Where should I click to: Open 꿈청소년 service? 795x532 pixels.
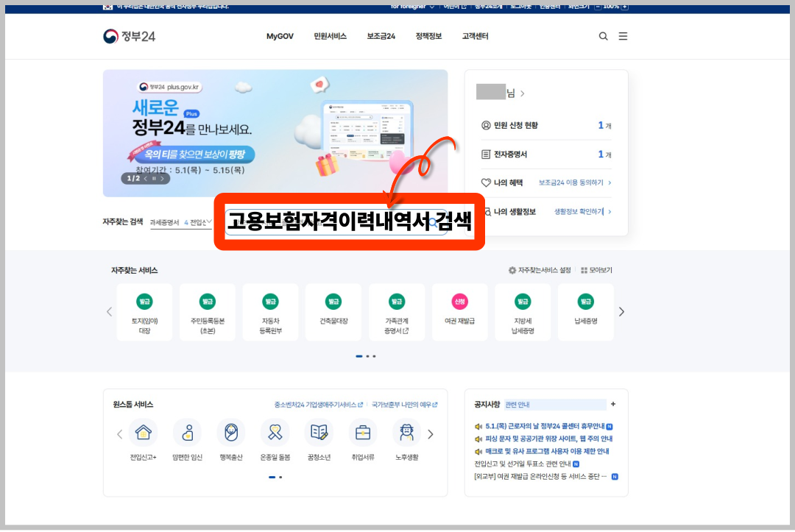click(x=319, y=440)
